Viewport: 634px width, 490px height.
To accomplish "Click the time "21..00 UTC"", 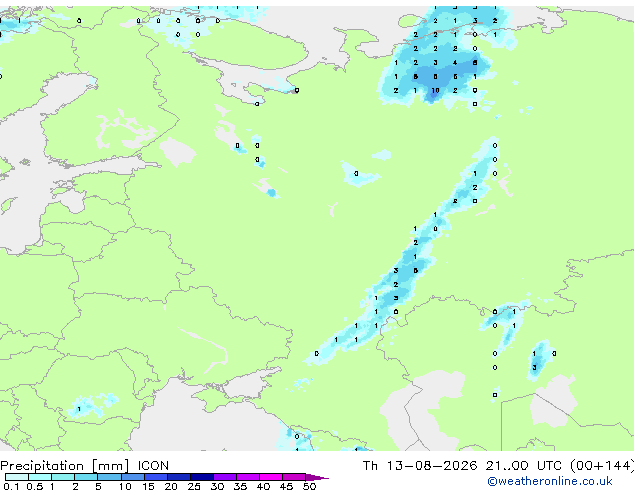I will pyautogui.click(x=524, y=466).
